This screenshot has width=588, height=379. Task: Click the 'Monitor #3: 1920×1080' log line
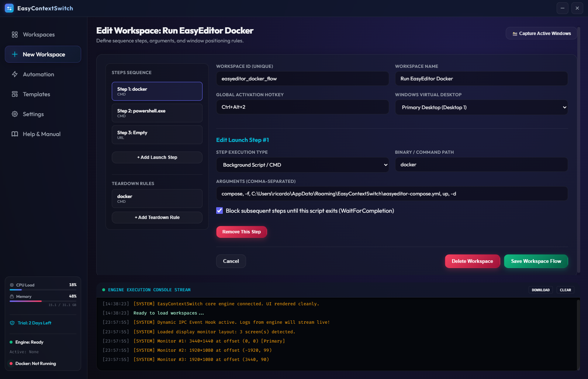(x=201, y=359)
